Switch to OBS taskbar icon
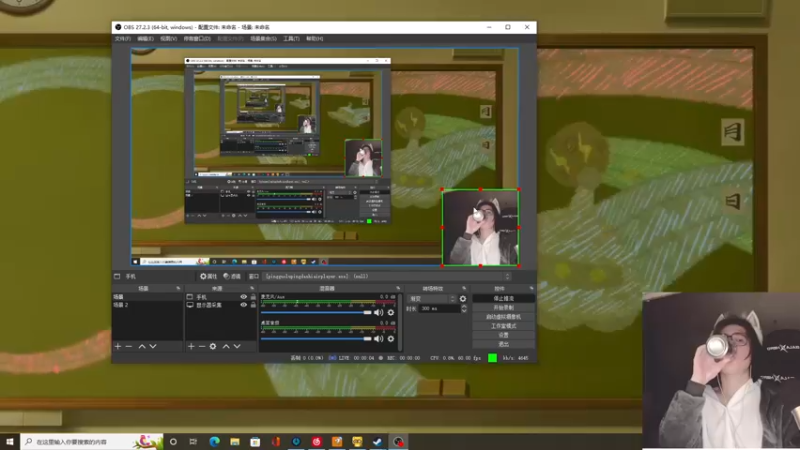 398,441
